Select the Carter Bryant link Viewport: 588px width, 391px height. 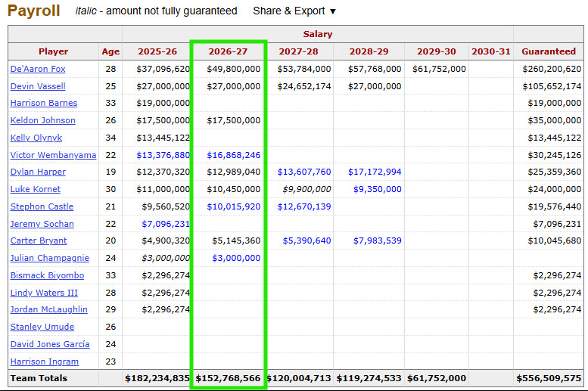click(x=39, y=240)
